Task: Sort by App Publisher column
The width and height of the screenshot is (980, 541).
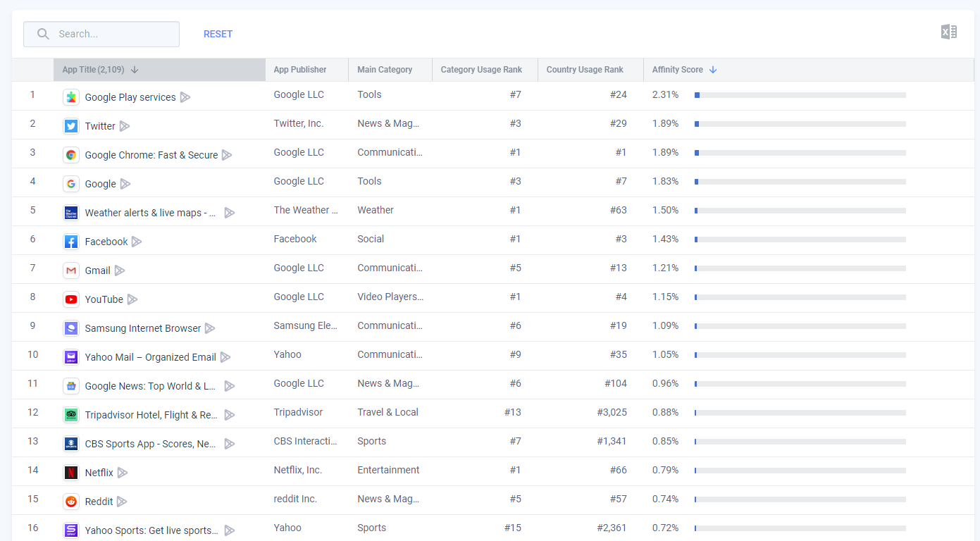Action: [306, 70]
